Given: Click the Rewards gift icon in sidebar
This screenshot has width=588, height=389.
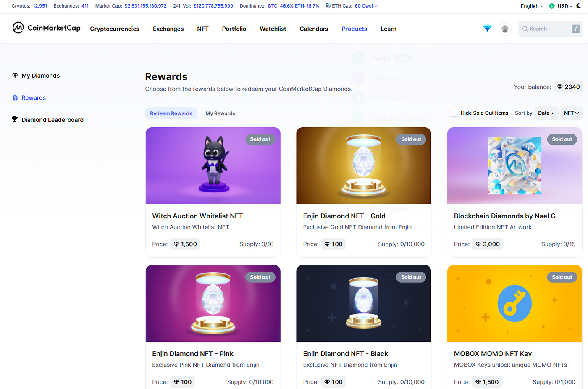Looking at the screenshot, I should [x=15, y=98].
